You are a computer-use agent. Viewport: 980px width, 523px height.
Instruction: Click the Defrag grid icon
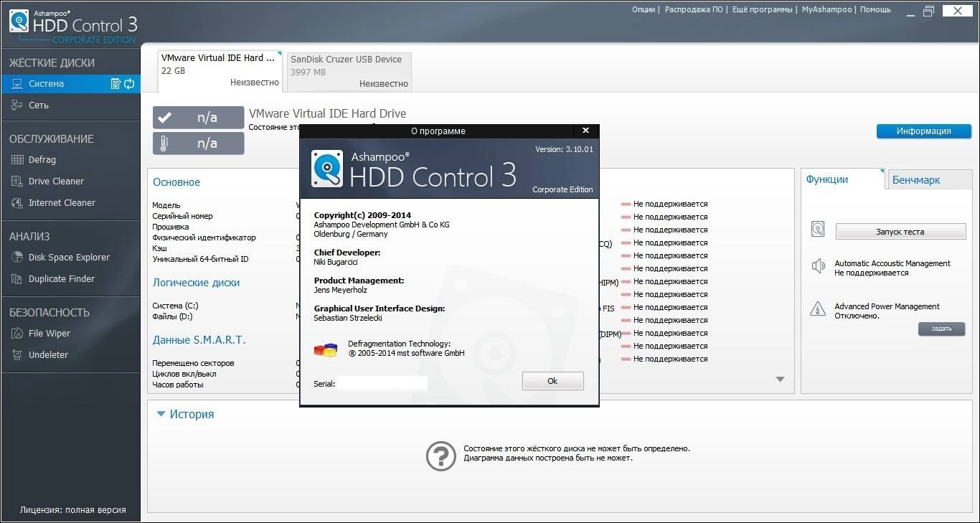tap(16, 160)
